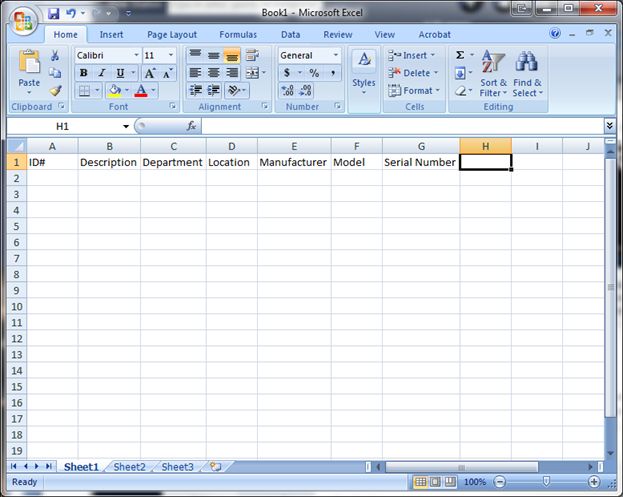The height and width of the screenshot is (497, 623).
Task: Click the Office Button orb
Action: [x=23, y=21]
